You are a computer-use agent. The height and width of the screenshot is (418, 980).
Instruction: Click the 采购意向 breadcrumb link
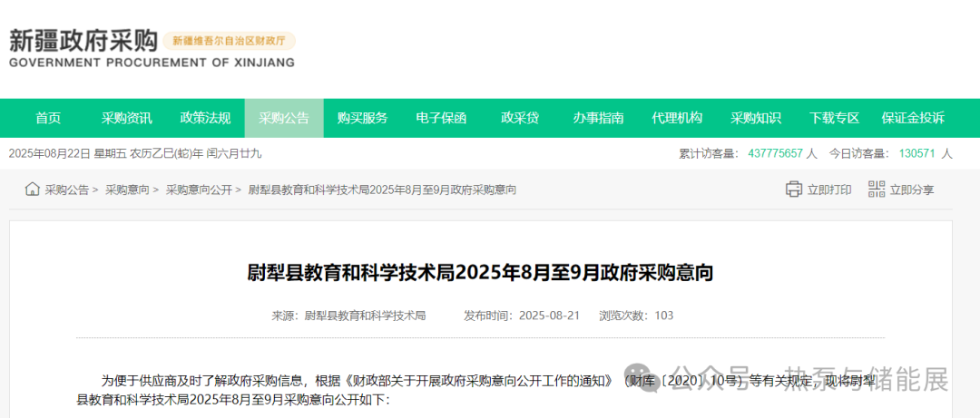point(128,190)
